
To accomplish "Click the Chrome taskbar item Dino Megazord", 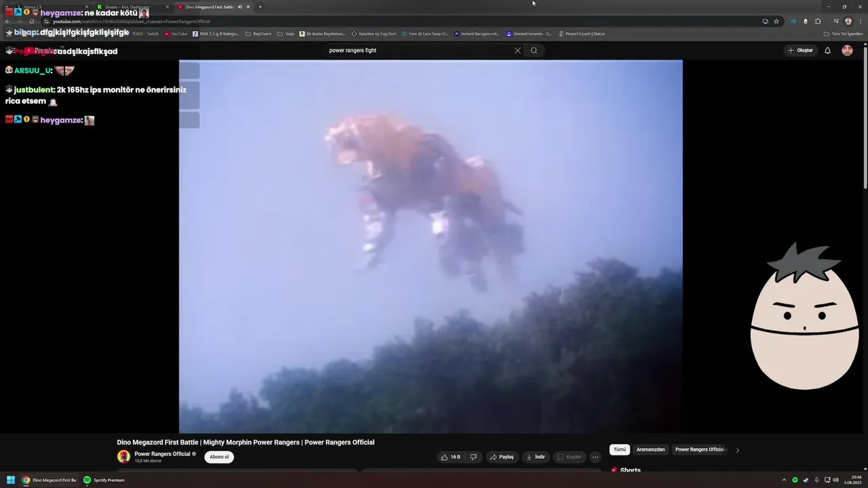I will (x=50, y=480).
